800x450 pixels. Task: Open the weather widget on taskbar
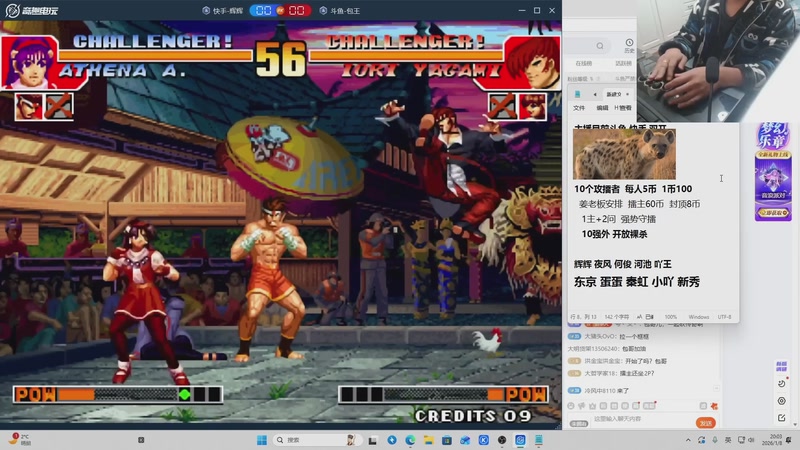click(x=20, y=439)
